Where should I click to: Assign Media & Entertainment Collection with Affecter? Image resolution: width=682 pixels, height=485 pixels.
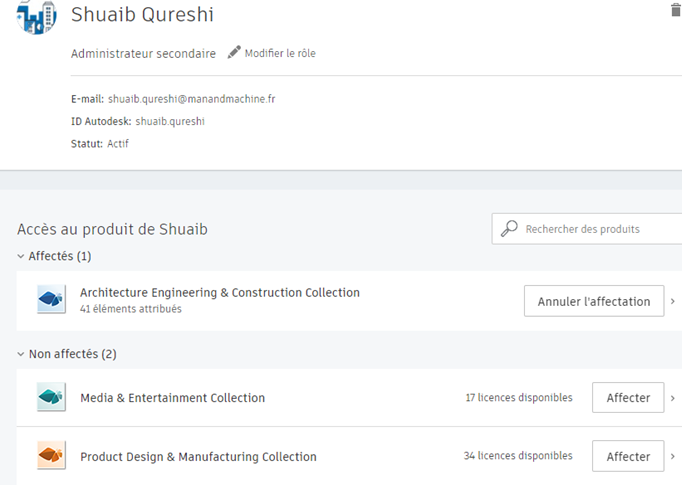tap(628, 398)
